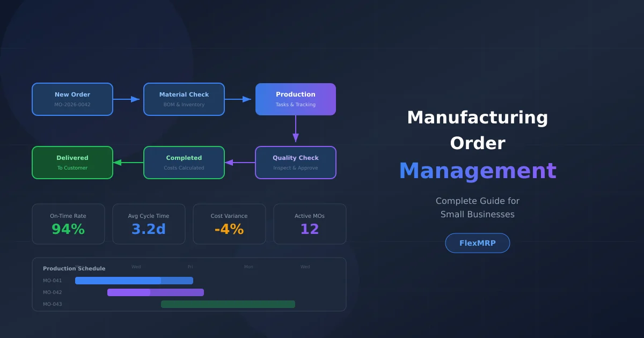
Task: Expand the MO-041 schedule row
Action: coord(52,280)
